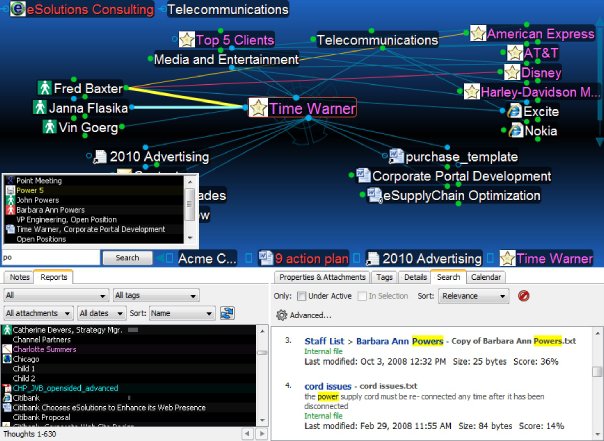Open the Advanced gear icon
Image resolution: width=604 pixels, height=441 pixels.
click(x=282, y=315)
